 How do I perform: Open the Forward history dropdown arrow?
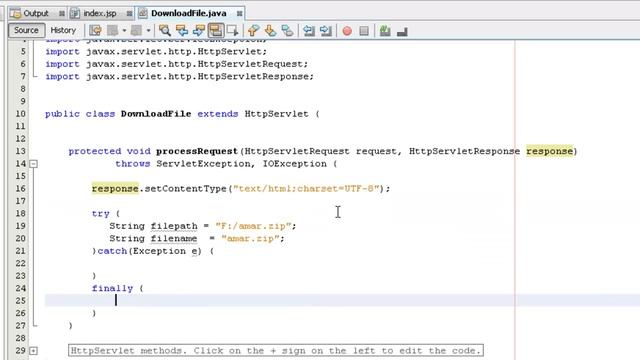tap(148, 31)
